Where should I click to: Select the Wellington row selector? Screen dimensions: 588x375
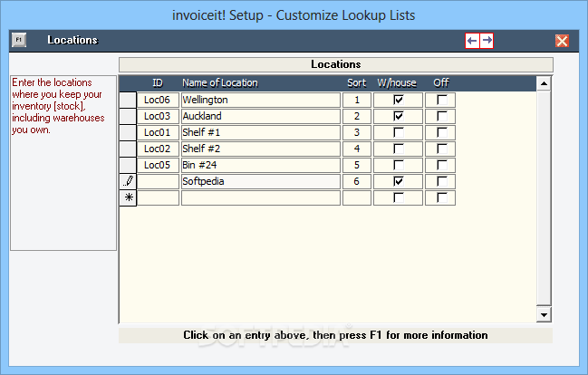(128, 101)
